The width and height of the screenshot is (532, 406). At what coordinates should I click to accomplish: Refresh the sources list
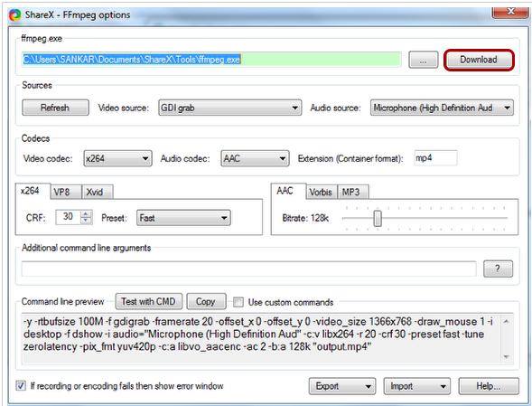click(x=55, y=108)
